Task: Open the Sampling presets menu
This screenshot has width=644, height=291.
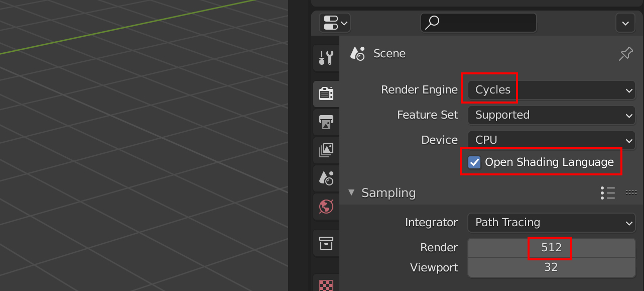Action: (x=608, y=192)
